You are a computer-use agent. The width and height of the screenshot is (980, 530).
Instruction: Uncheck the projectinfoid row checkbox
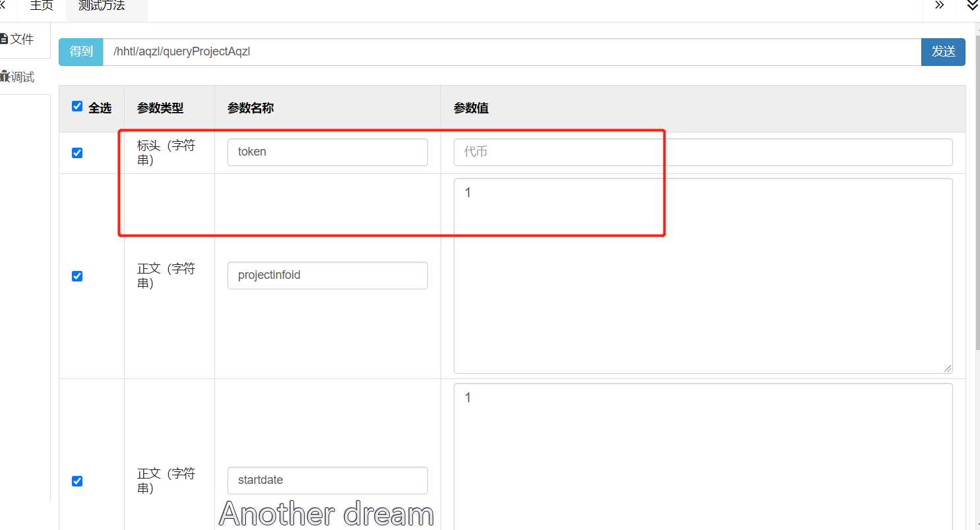coord(77,276)
